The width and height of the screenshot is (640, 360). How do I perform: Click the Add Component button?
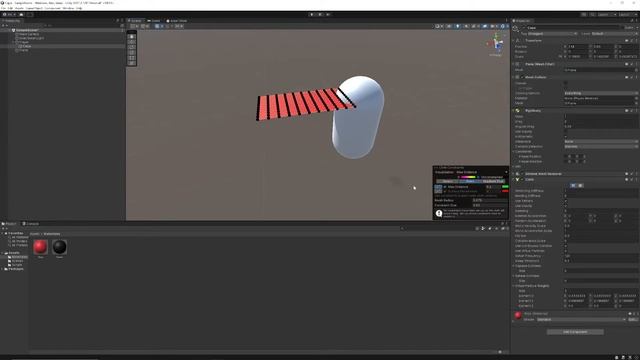(x=575, y=332)
